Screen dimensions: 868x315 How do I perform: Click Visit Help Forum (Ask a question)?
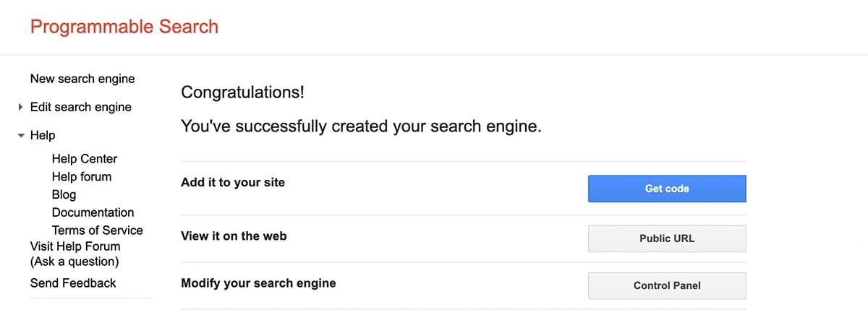[75, 254]
